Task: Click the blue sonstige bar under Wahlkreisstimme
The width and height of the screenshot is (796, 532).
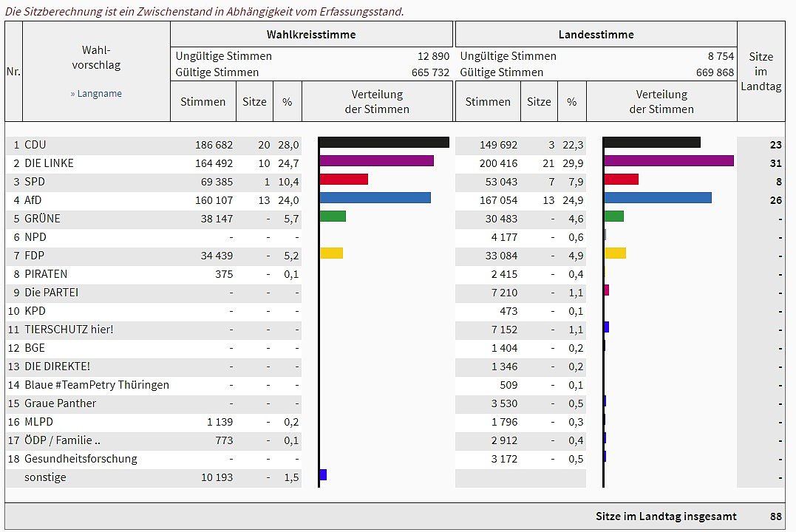Action: pyautogui.click(x=323, y=475)
